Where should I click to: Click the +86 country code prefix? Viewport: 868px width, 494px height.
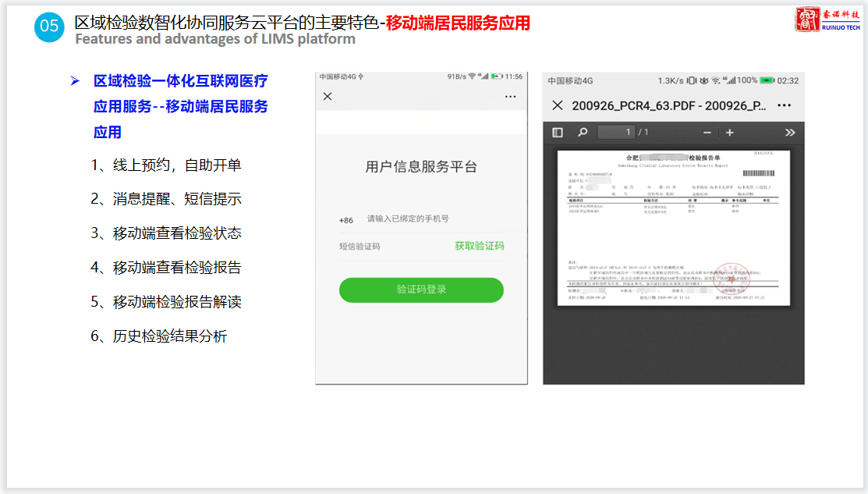(x=346, y=220)
